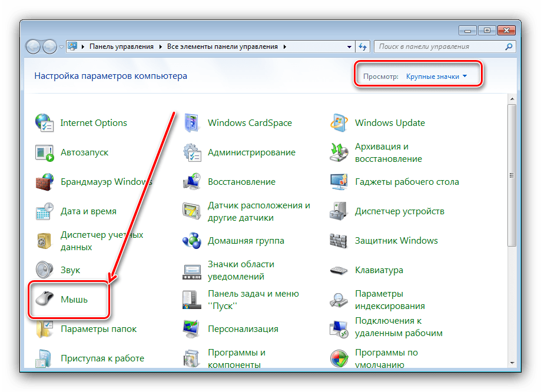Open the Мышь link

[74, 300]
